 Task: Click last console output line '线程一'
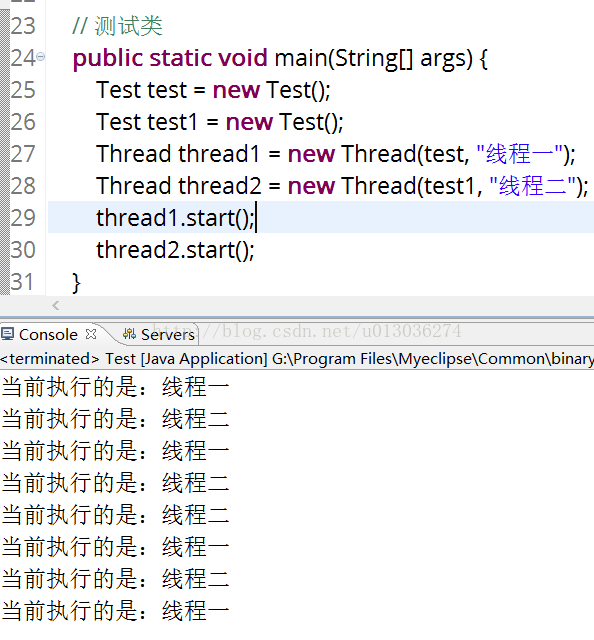(x=115, y=611)
